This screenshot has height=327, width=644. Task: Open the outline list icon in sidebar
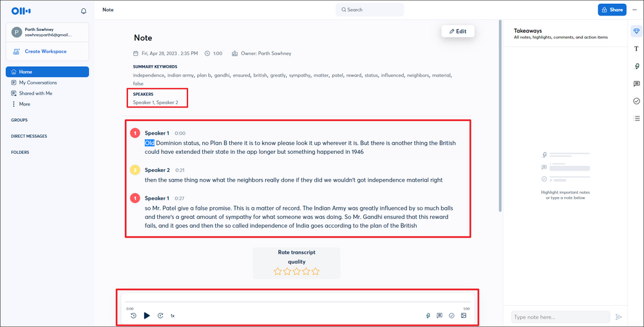tap(636, 118)
